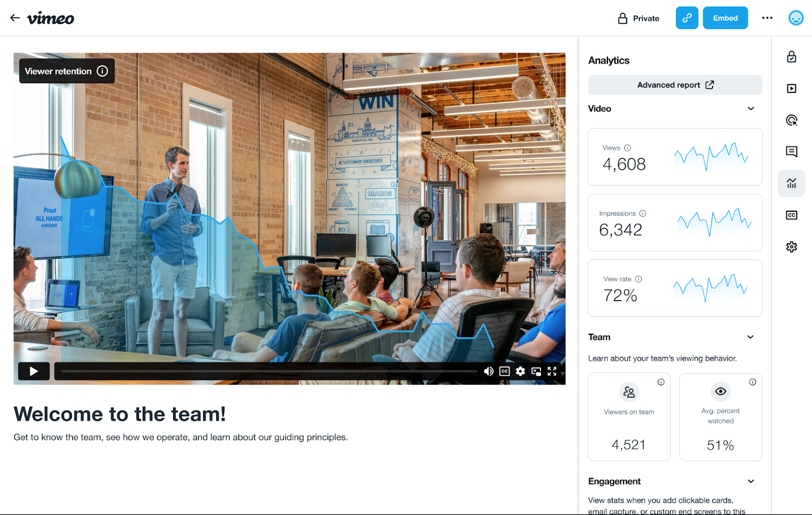Click info icon on Viewers on team card
Viewport: 812px width, 515px height.
[x=661, y=382]
